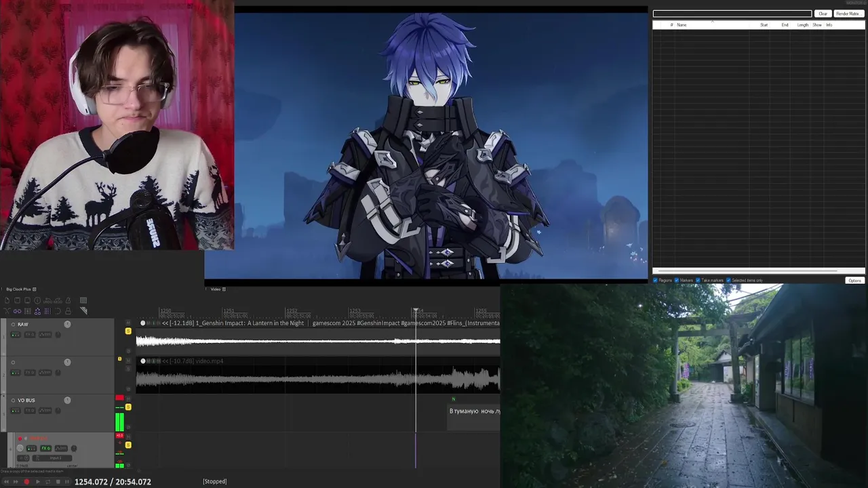Select the Video tab

coord(216,289)
